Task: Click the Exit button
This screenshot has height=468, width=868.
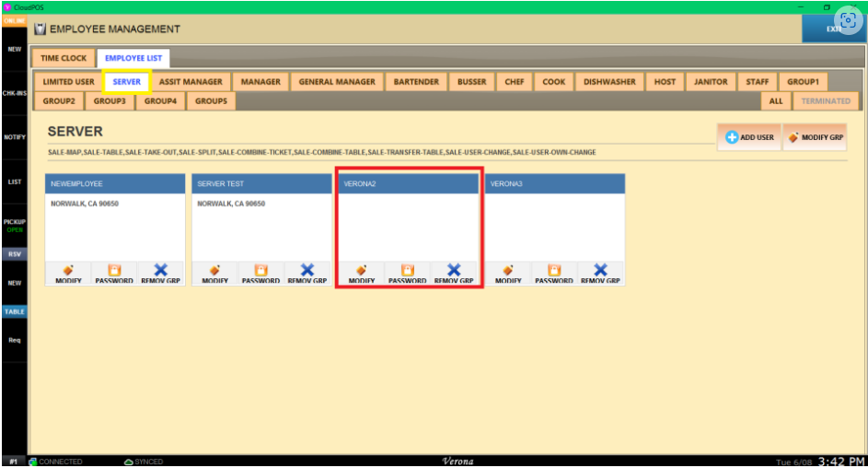Action: click(832, 29)
